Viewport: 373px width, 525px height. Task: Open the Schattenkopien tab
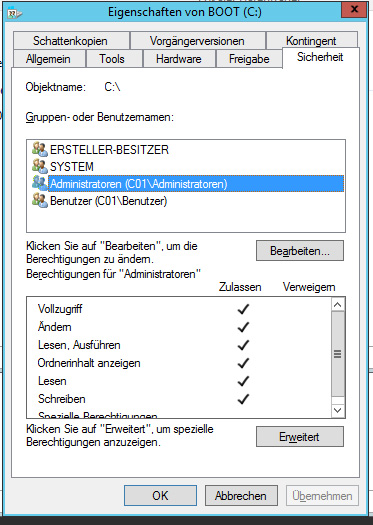pos(71,41)
